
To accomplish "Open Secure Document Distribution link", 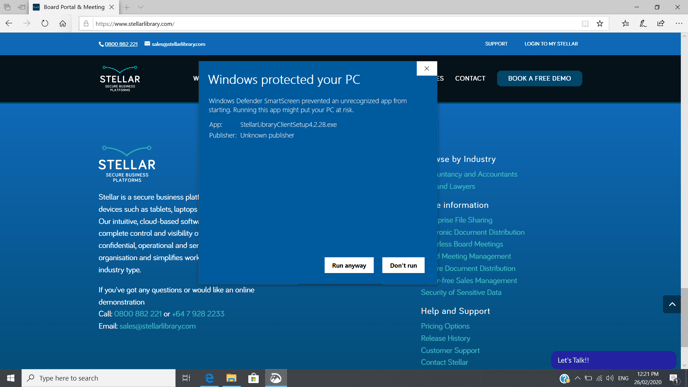I will point(476,268).
